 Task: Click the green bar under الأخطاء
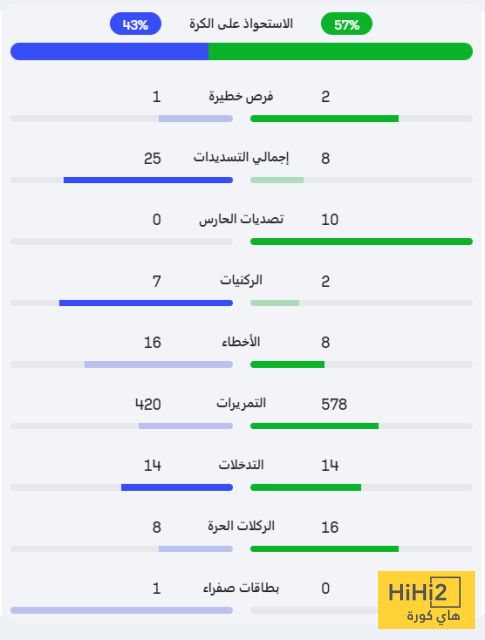coord(287,364)
